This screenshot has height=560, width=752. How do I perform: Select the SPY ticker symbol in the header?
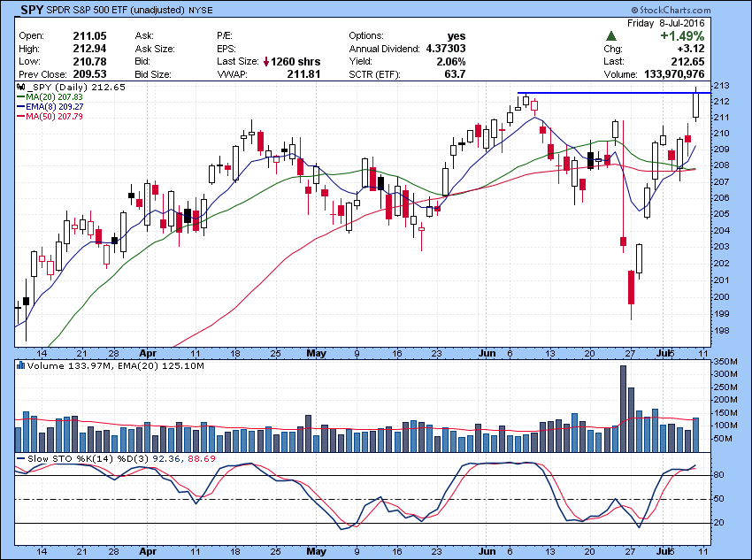[32, 10]
